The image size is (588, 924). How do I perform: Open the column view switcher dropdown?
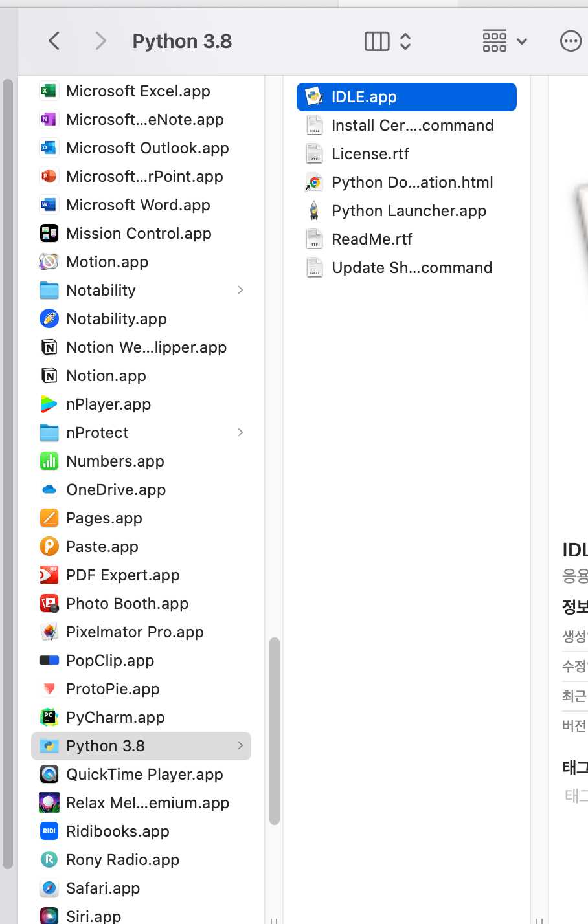click(388, 41)
